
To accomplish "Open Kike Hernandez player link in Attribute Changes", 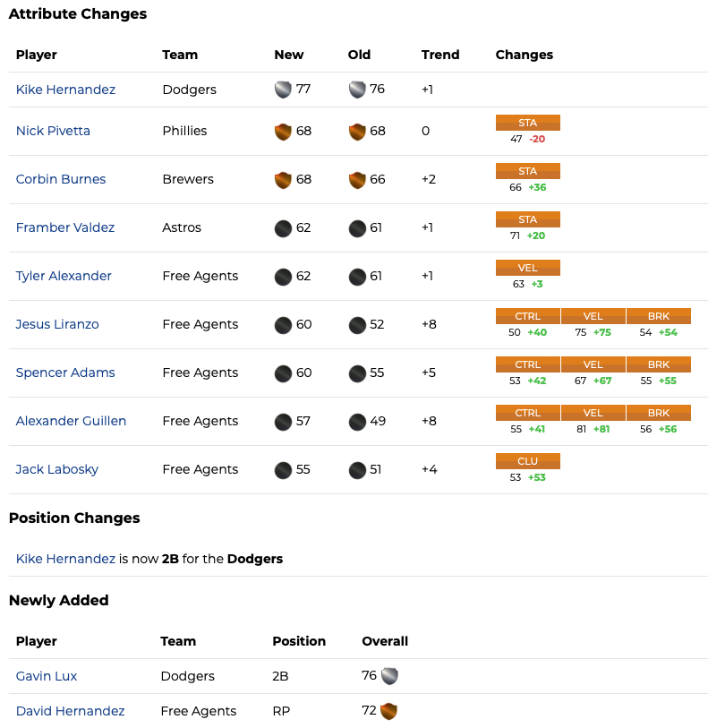I will [x=65, y=90].
